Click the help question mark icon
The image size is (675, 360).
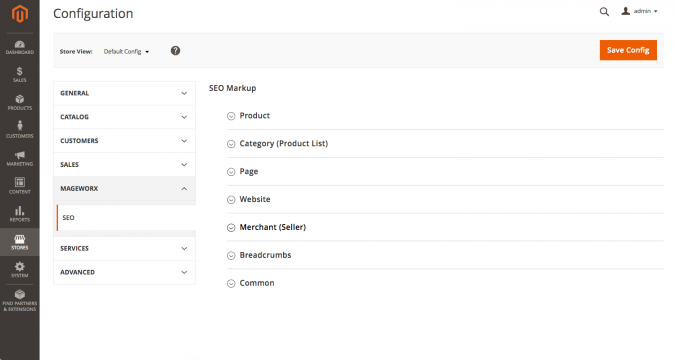pos(175,51)
